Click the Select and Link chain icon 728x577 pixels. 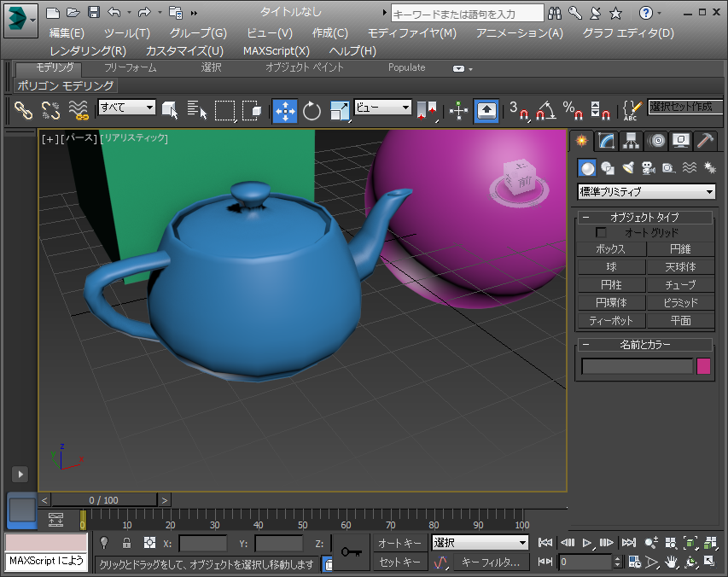tap(23, 110)
